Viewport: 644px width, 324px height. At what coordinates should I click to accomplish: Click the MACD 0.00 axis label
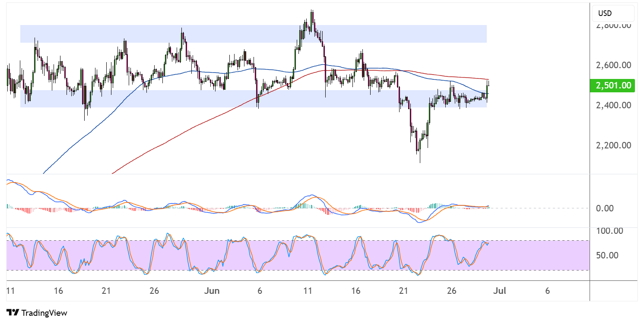click(x=605, y=208)
